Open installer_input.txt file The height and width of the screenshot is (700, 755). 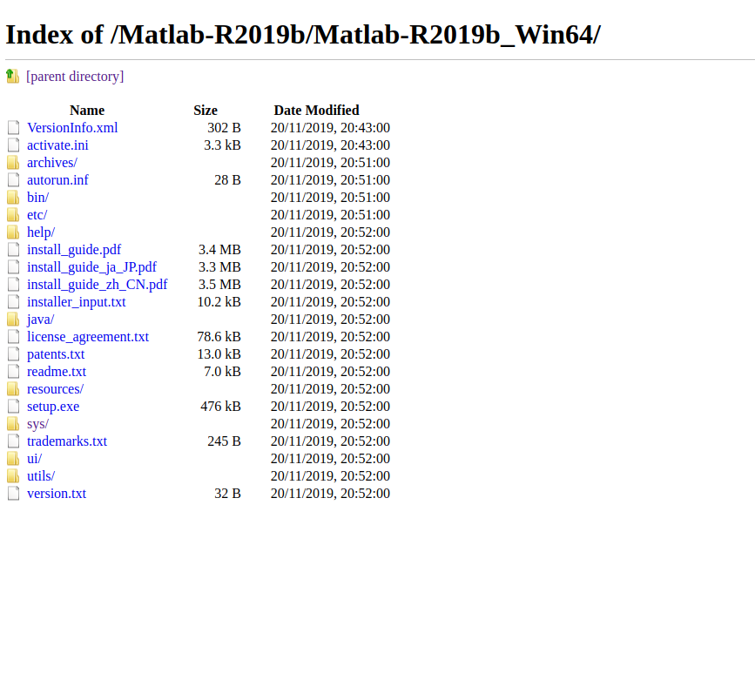[77, 302]
